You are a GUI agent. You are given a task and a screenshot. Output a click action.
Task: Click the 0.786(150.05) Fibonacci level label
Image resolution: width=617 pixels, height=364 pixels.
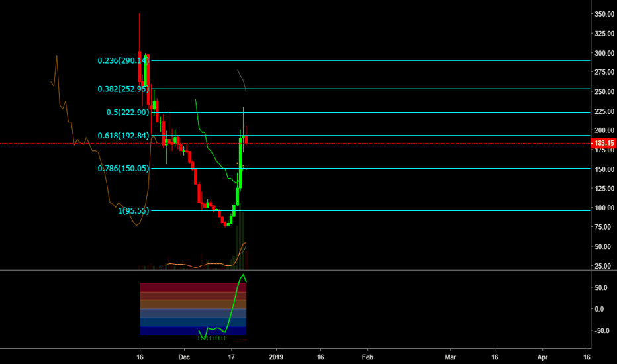[124, 168]
